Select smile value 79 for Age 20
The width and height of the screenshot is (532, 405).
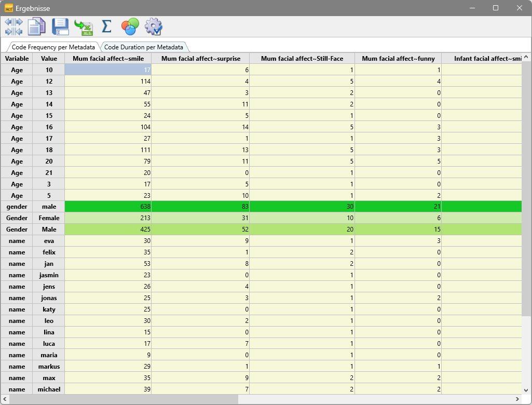pyautogui.click(x=108, y=161)
